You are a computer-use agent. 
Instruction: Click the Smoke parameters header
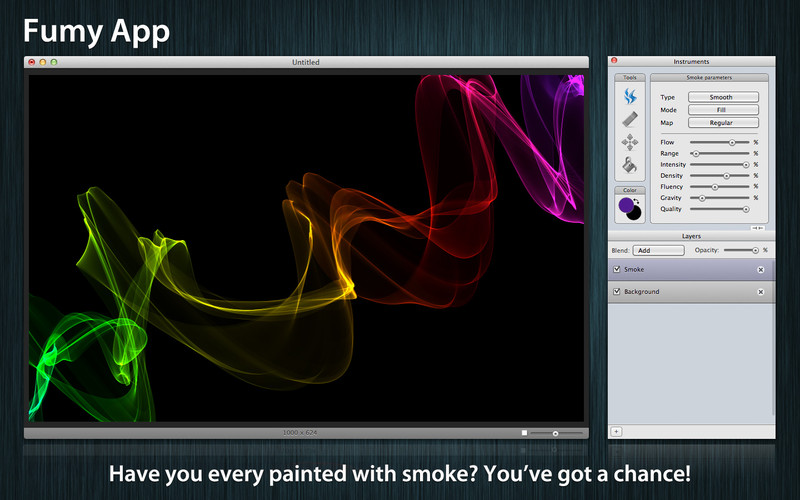[709, 78]
